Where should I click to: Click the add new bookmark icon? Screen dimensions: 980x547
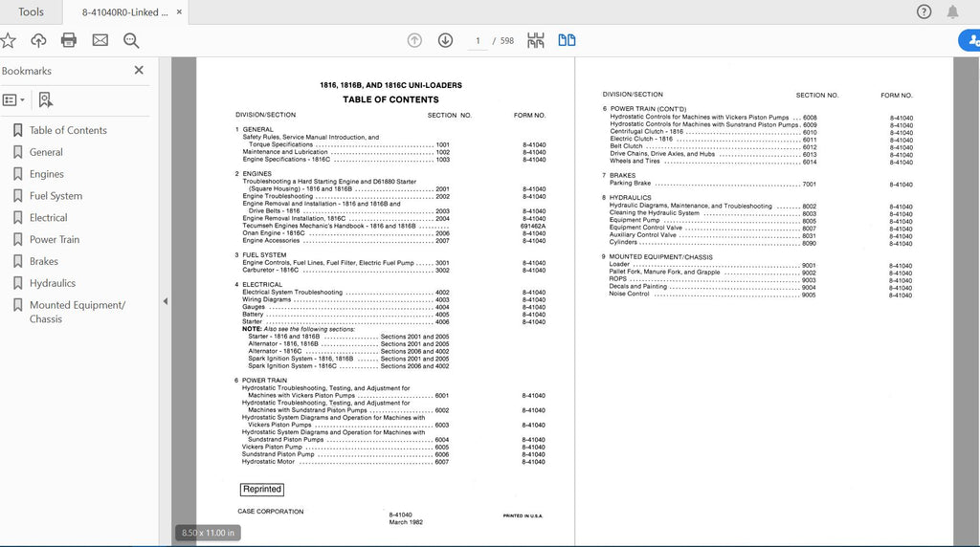[46, 99]
